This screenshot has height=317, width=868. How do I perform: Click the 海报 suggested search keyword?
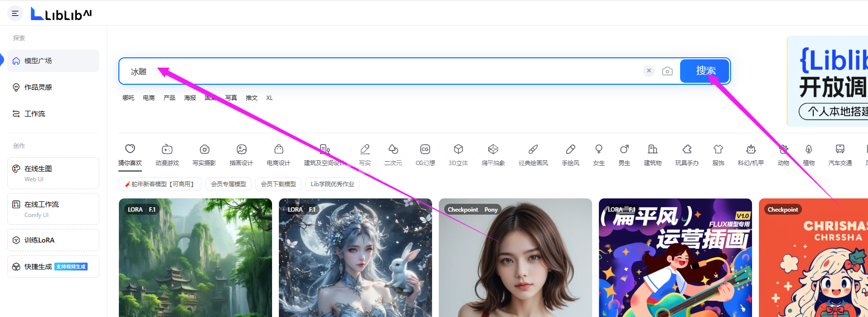point(190,98)
